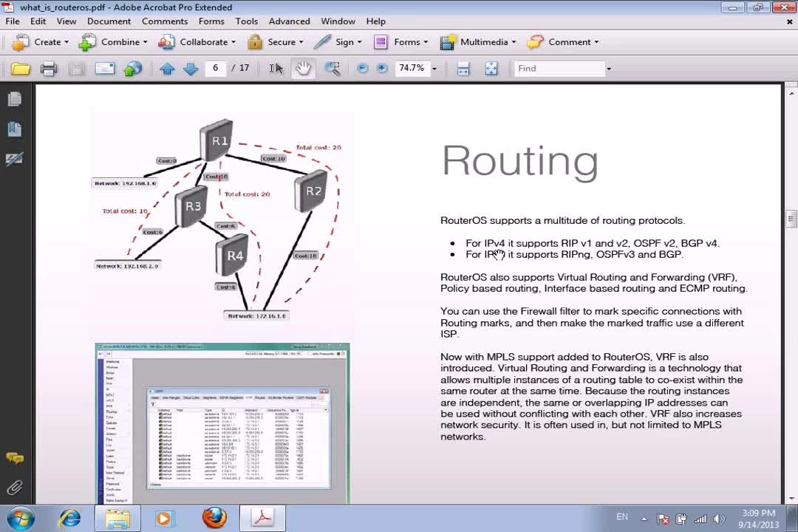Print the document using the printer icon
This screenshot has height=532, width=798.
coord(49,69)
